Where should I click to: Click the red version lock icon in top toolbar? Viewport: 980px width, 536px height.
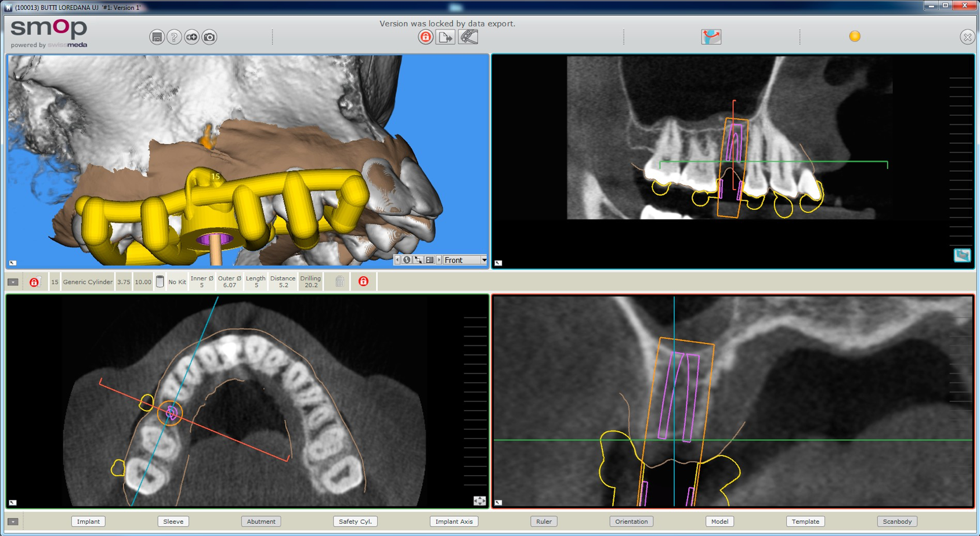point(425,37)
